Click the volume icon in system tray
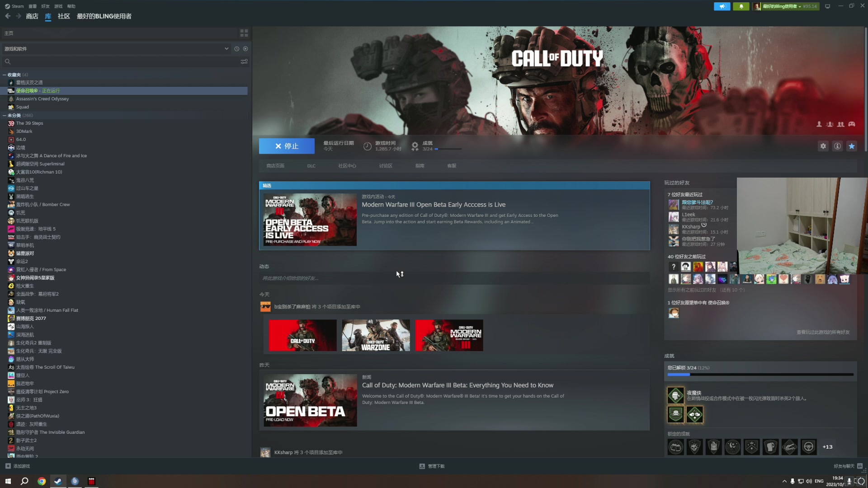 tap(809, 481)
